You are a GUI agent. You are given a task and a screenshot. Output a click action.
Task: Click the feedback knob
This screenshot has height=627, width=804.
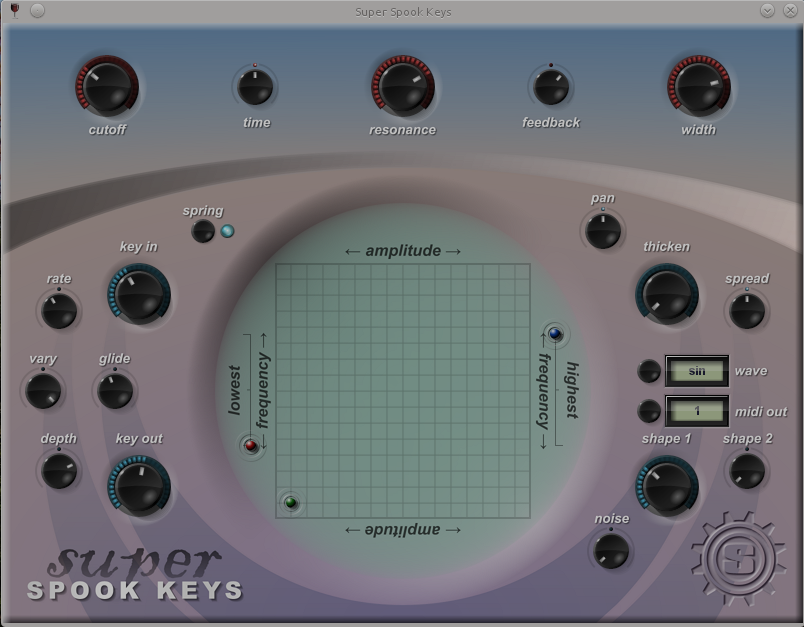click(551, 87)
